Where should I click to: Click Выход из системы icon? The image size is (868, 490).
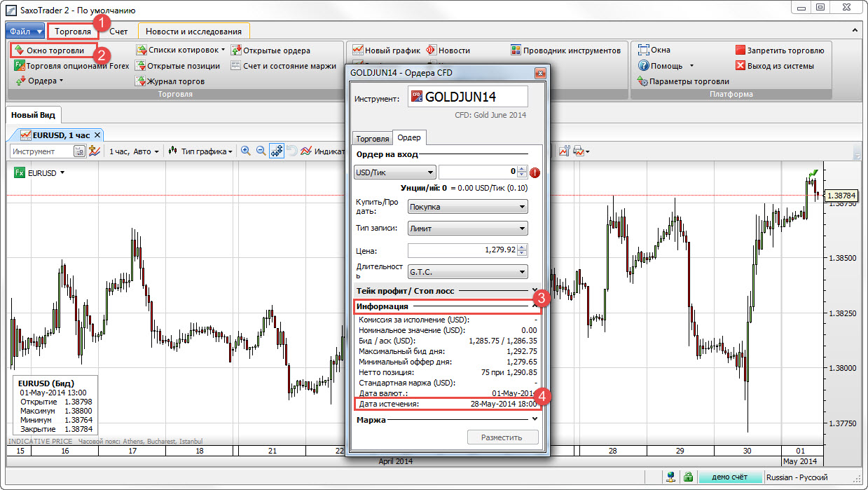[774, 66]
